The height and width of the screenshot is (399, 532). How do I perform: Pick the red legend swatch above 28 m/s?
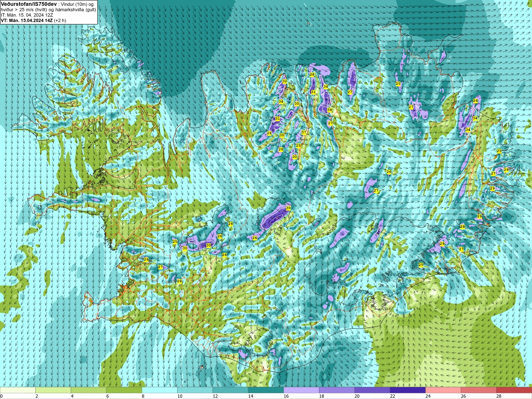point(514,390)
